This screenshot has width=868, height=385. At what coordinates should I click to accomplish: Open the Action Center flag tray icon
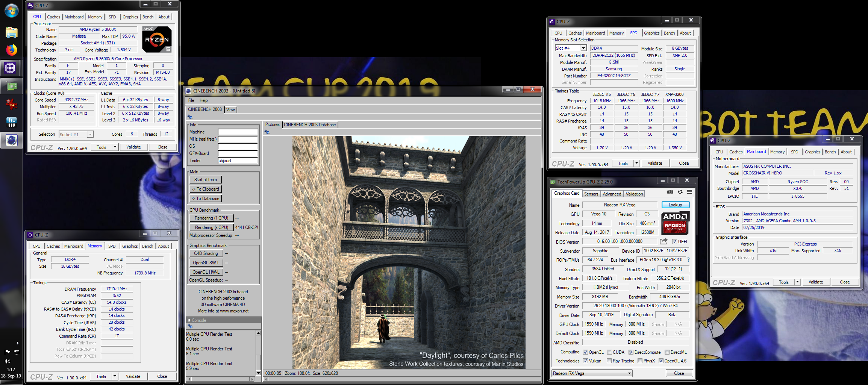pyautogui.click(x=7, y=352)
